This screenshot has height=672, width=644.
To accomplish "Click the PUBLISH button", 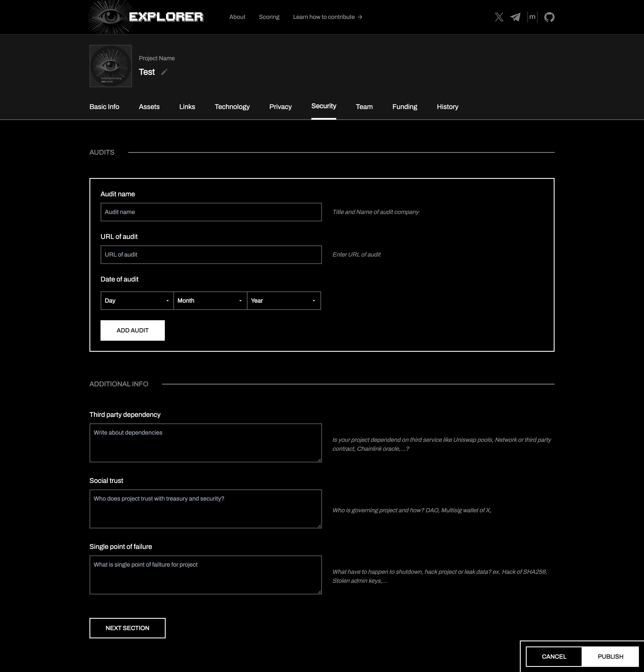I will point(610,657).
